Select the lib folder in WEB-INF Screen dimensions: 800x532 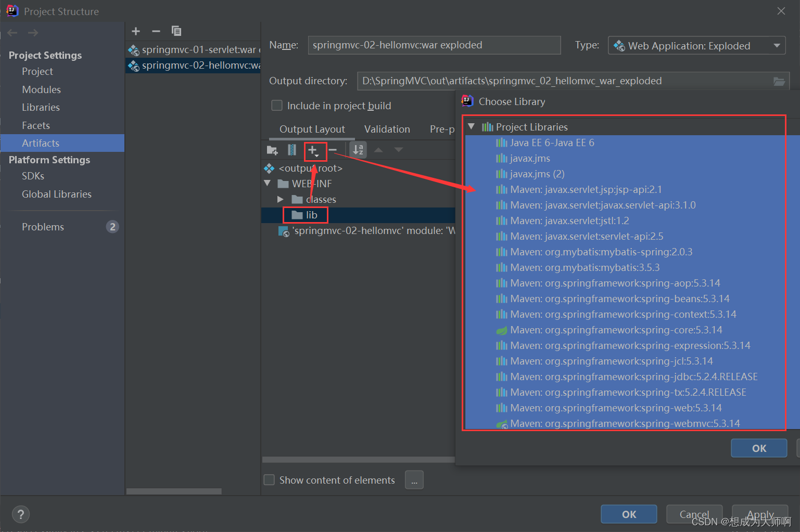[312, 215]
